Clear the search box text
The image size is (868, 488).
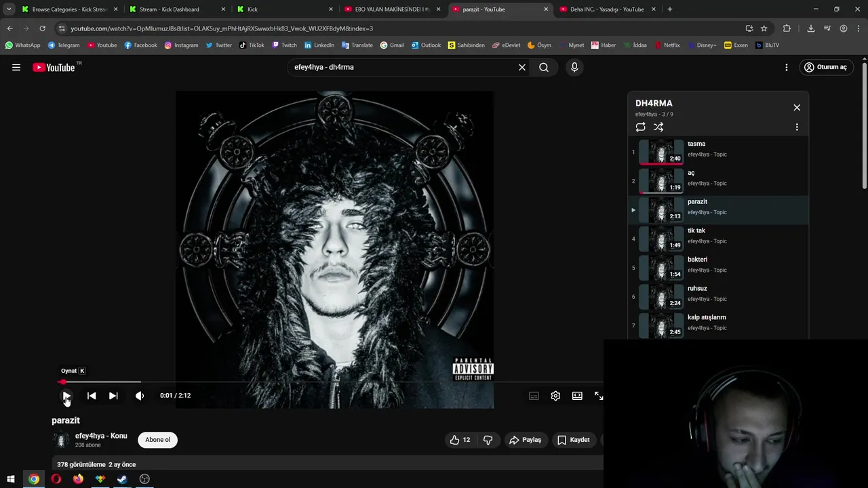click(522, 67)
